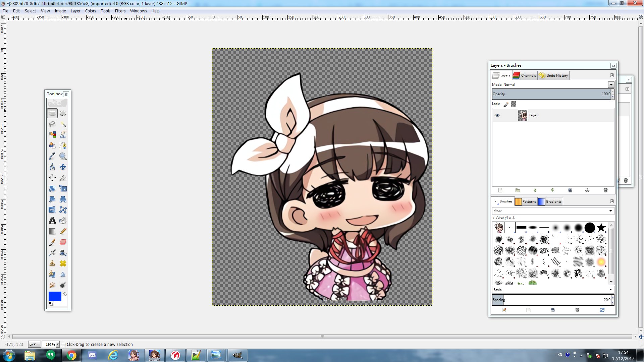644x362 pixels.
Task: Choose the Text tool
Action: 52,221
